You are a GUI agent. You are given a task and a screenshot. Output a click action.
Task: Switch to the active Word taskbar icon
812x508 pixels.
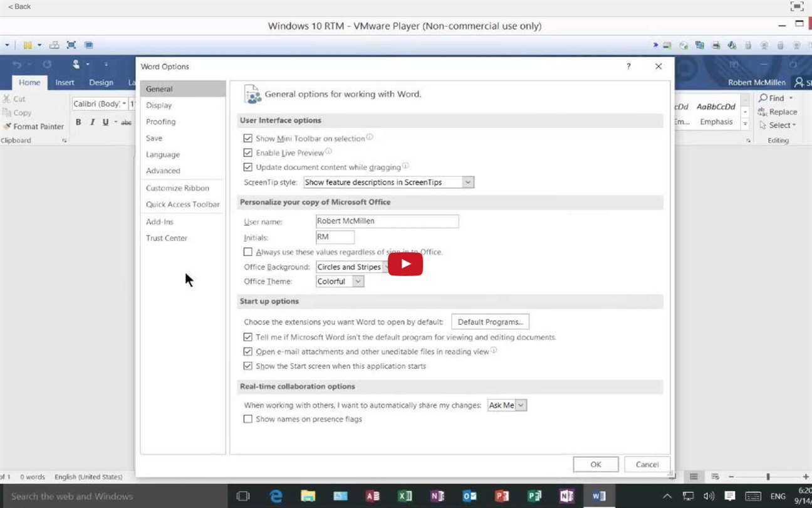(x=599, y=496)
